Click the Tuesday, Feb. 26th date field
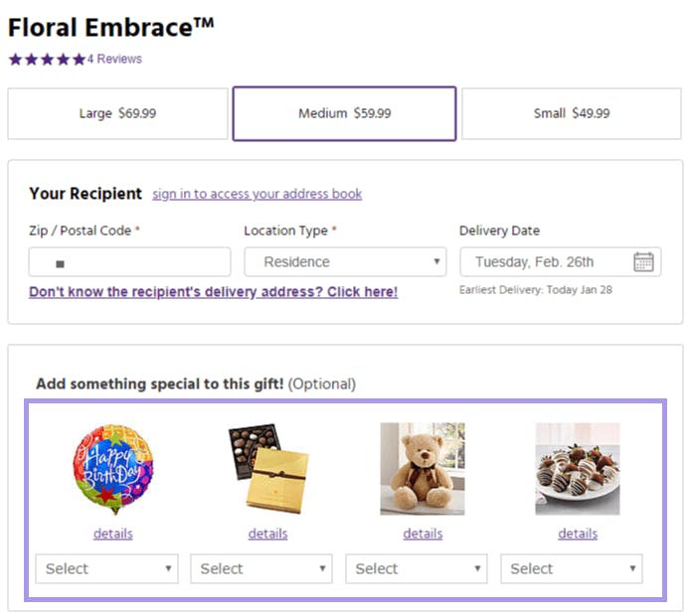Screen dimensions: 689x616 tap(561, 261)
